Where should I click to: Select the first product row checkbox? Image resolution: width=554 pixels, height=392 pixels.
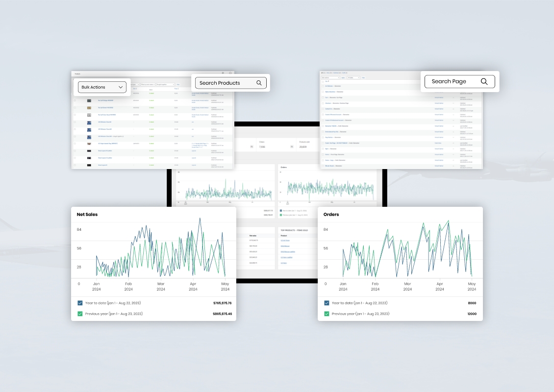75,100
